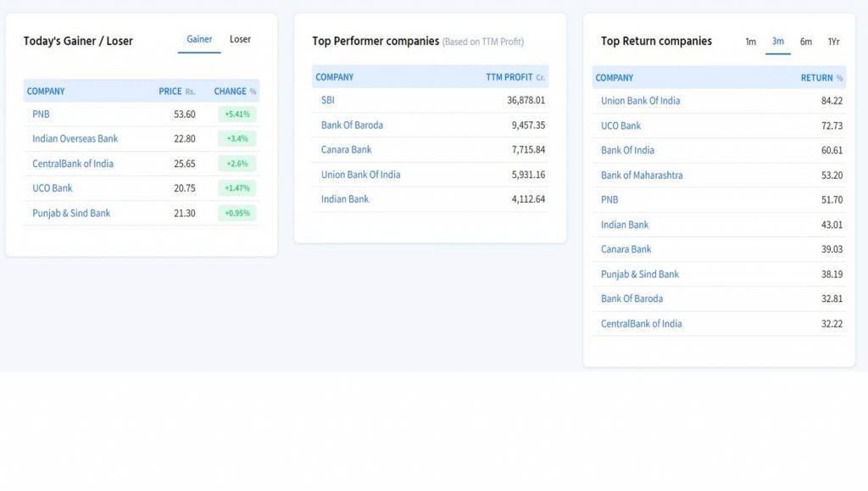Open Union Bank Of India in Top Performer table

360,175
